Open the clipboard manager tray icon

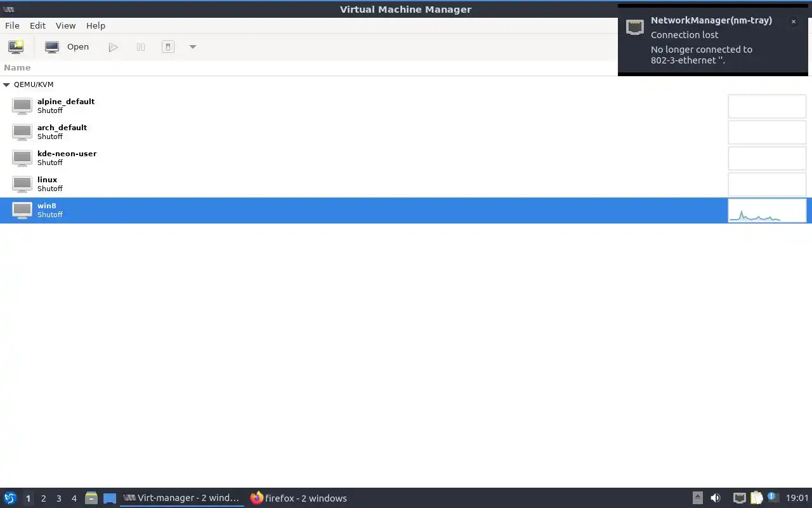756,498
